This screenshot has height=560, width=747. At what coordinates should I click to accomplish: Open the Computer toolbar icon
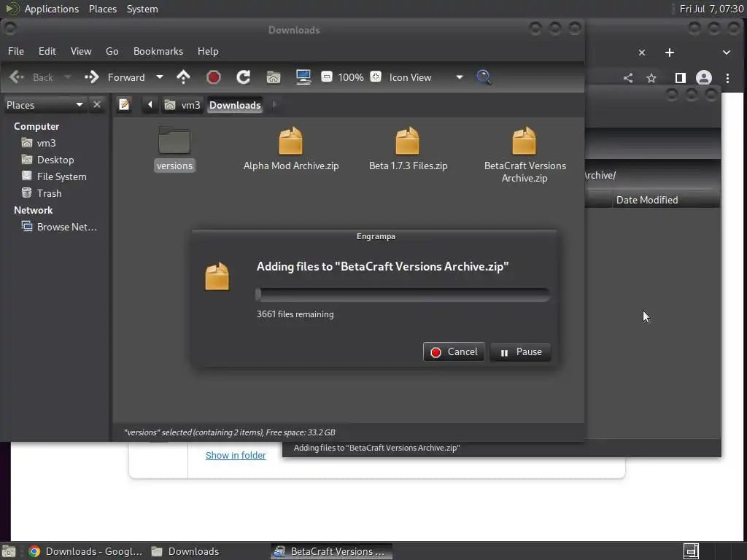point(303,77)
